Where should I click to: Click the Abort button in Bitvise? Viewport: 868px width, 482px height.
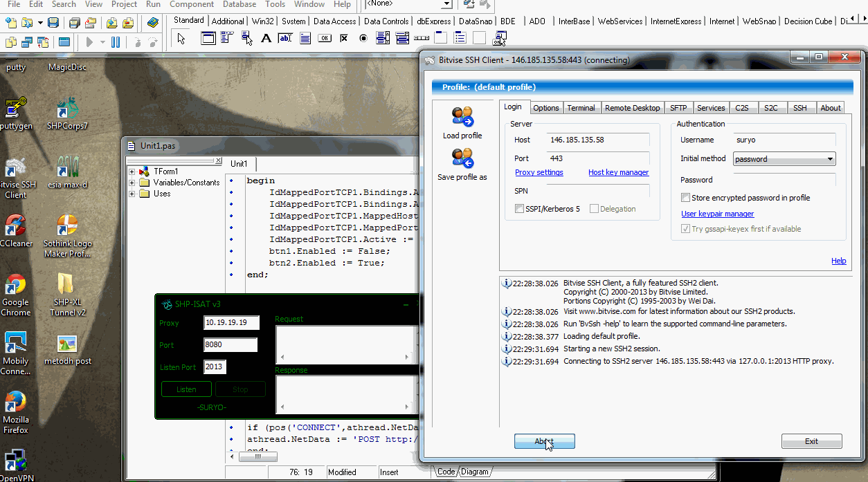pos(544,441)
